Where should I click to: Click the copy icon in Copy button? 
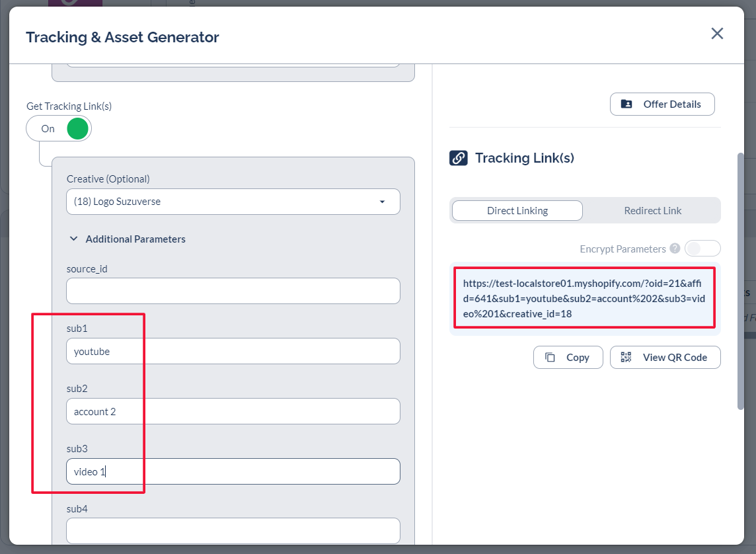click(x=550, y=358)
